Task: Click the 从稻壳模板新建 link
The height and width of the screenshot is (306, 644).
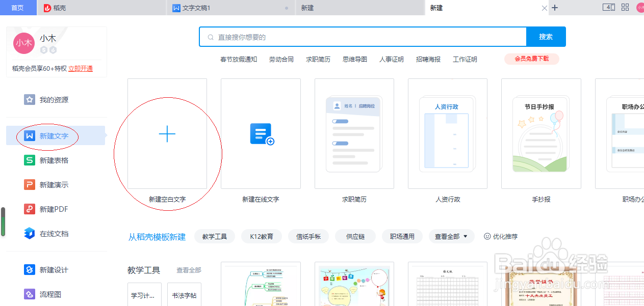Action: point(157,237)
